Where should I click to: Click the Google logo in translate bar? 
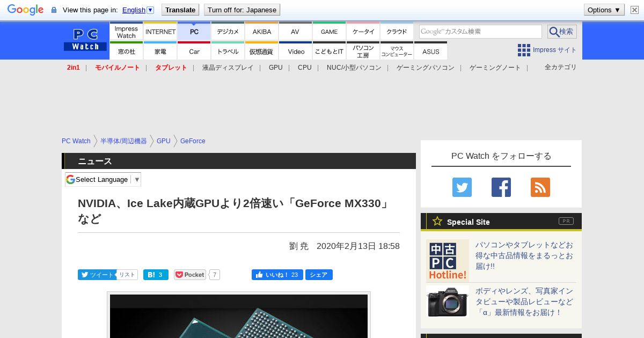pos(25,10)
